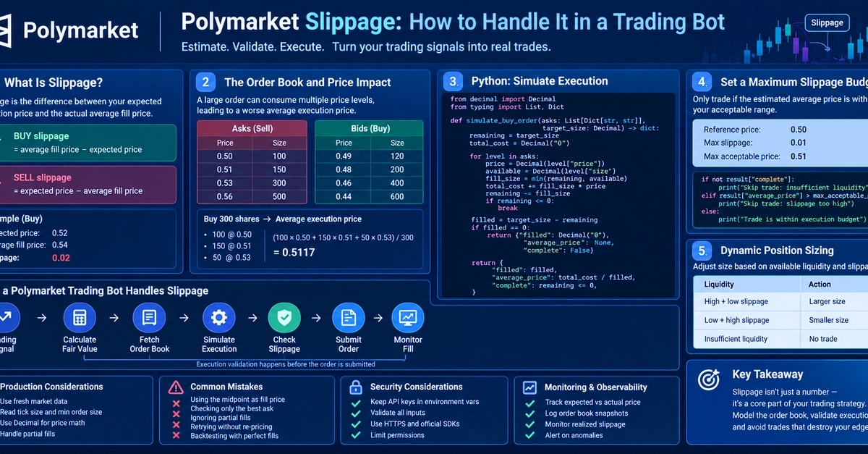Click the X mark beside "Using the midpoint as fill price"

[176, 403]
